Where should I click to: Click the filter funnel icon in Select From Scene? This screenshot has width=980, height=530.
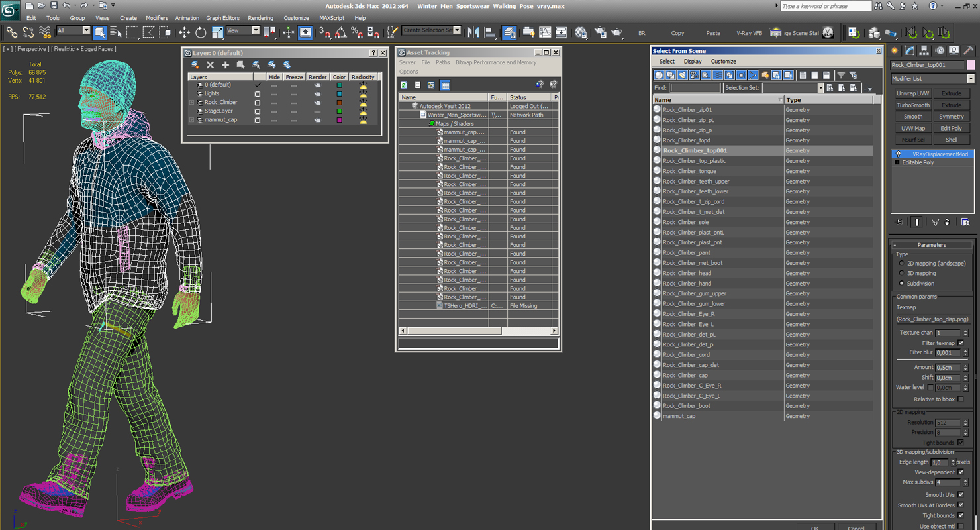(840, 75)
